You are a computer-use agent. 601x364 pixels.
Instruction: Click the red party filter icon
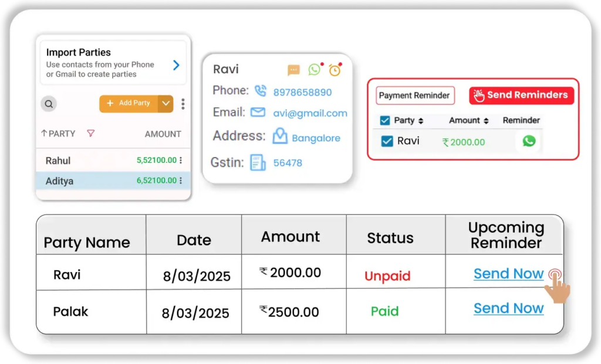click(90, 134)
